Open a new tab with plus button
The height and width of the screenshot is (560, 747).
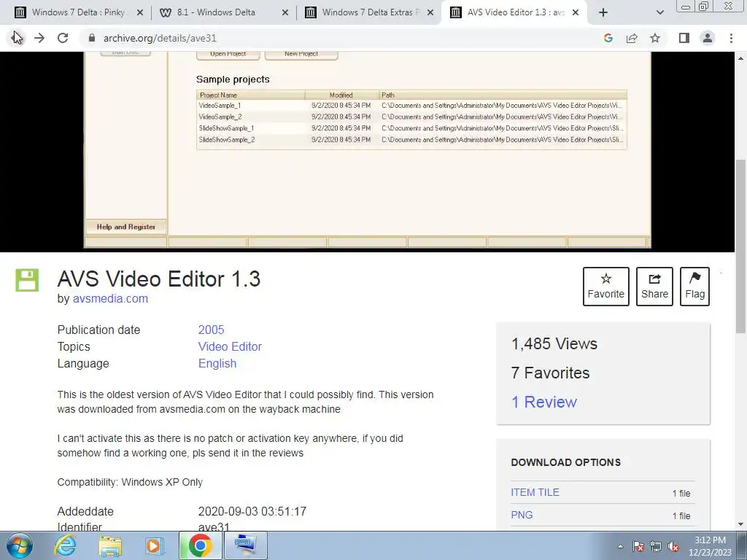point(603,12)
